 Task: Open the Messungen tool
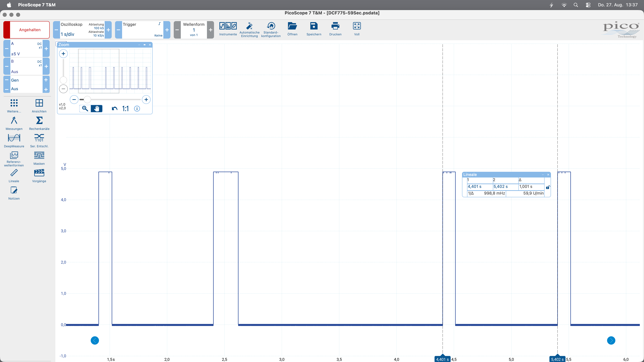(14, 123)
